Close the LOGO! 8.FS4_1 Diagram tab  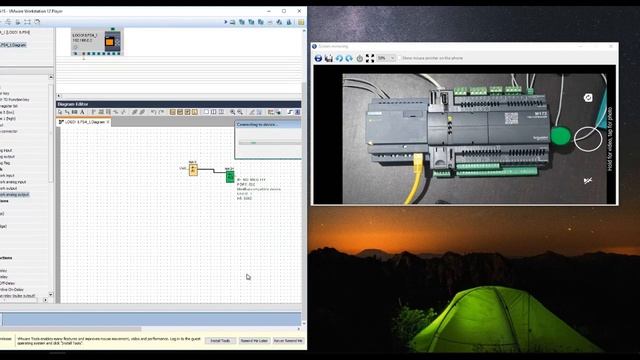[108, 122]
